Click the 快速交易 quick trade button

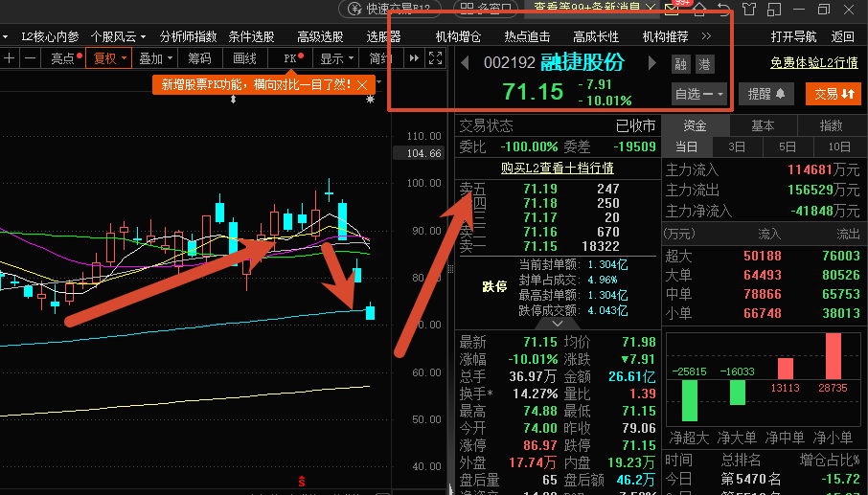pos(390,9)
